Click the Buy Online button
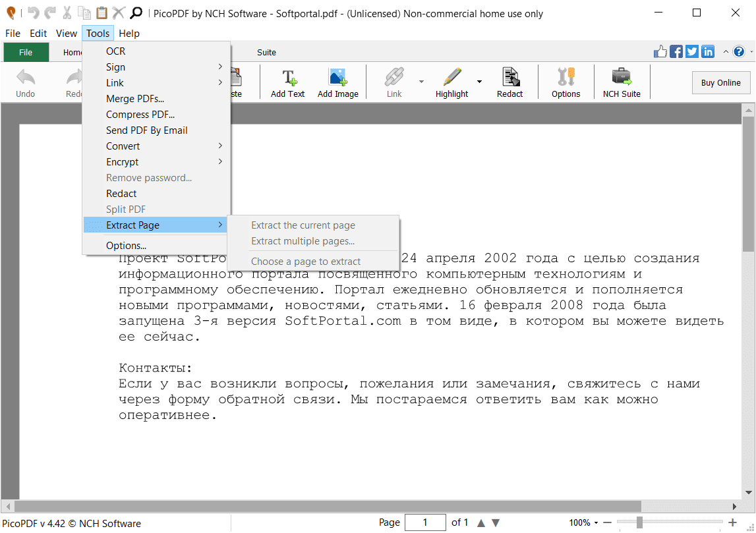Viewport: 756px width, 533px height. [721, 82]
